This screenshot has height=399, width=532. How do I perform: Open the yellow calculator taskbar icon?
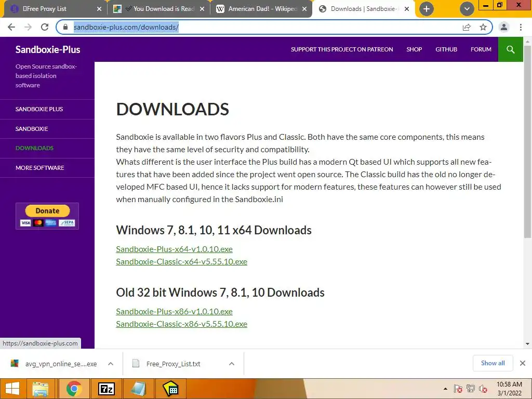(x=170, y=389)
